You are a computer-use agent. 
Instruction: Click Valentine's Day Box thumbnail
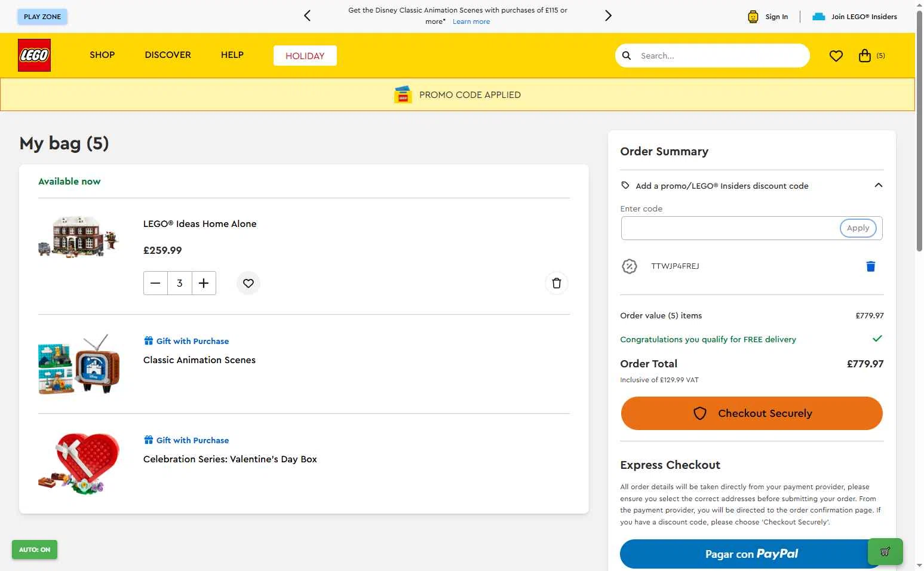[x=78, y=463]
